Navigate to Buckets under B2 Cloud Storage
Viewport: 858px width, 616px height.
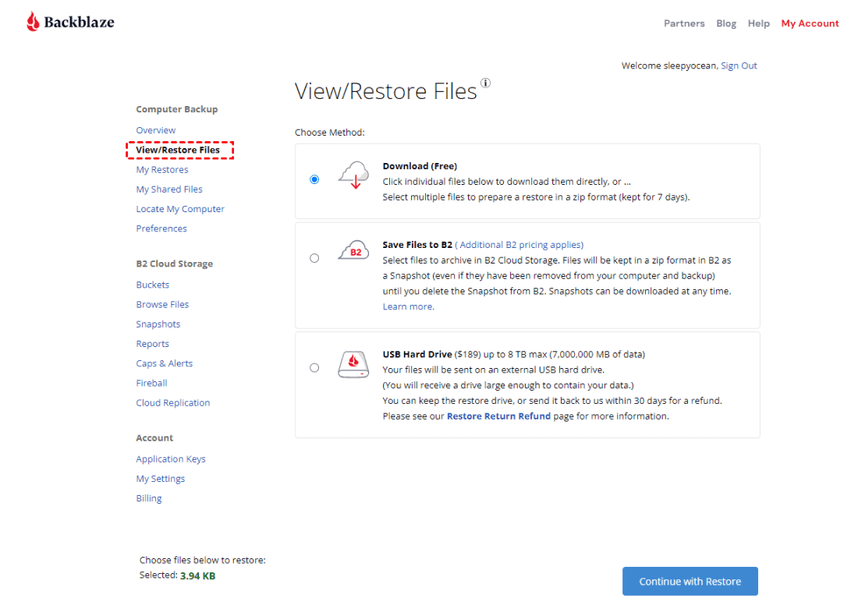point(153,285)
